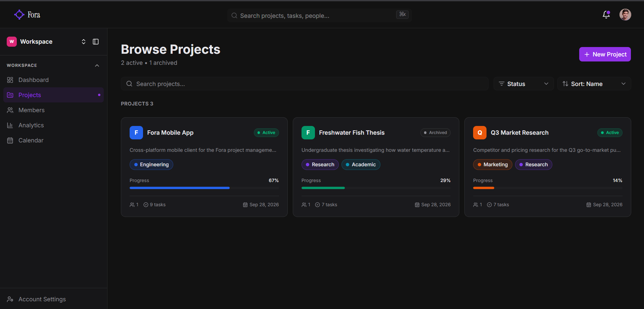644x309 pixels.
Task: Click the members icon on Freshwater Fish Thesis
Action: coord(304,205)
